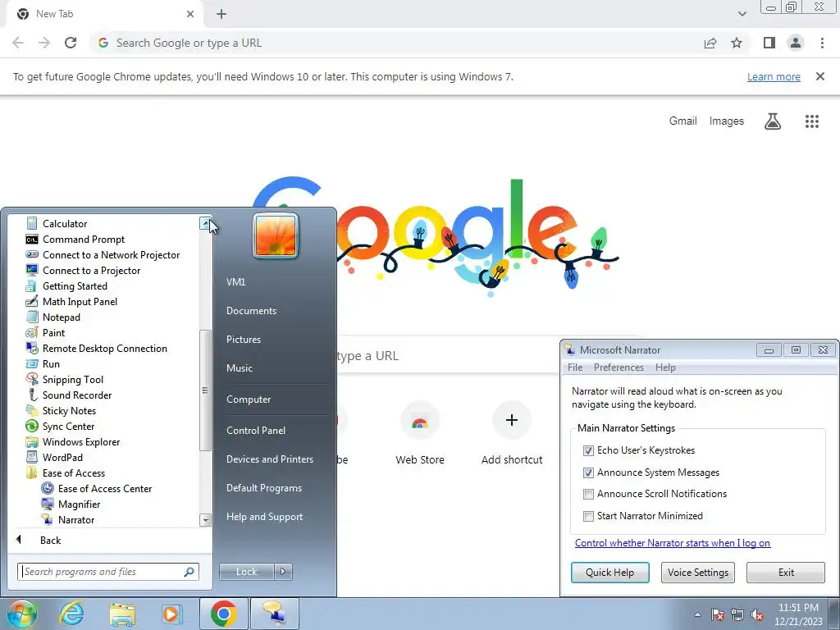Enable Announce Scroll Notifications
The height and width of the screenshot is (630, 840).
[588, 494]
